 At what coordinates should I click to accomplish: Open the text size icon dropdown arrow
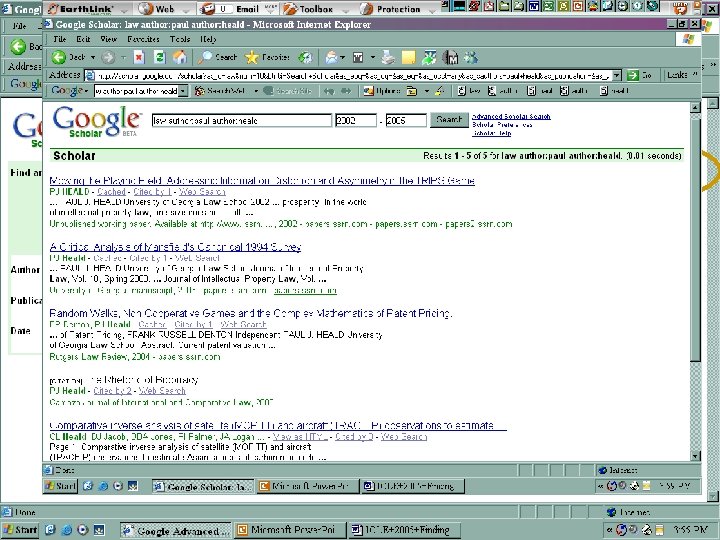tap(372, 57)
